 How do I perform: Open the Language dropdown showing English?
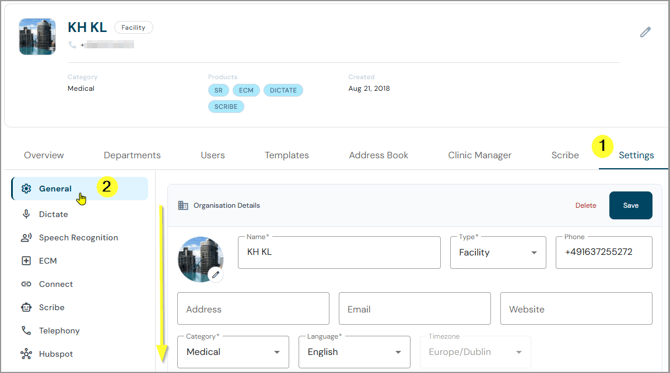click(x=354, y=352)
